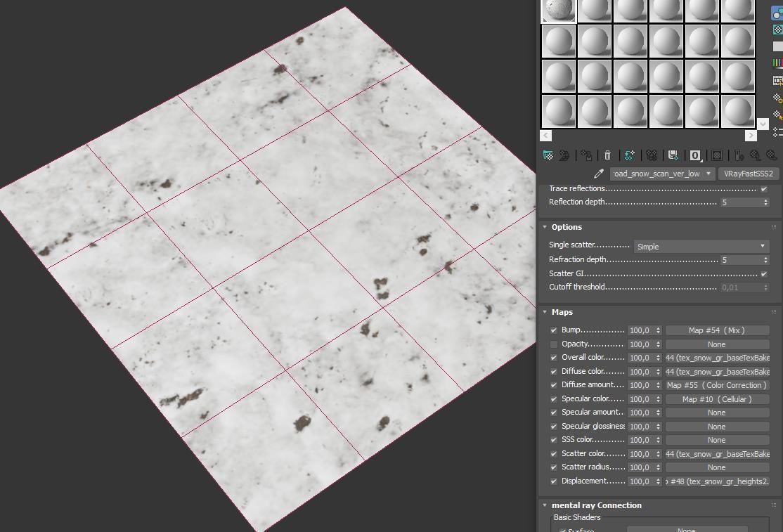Toggle the teal checker Backlight icon
This screenshot has width=783, height=532.
[x=777, y=30]
